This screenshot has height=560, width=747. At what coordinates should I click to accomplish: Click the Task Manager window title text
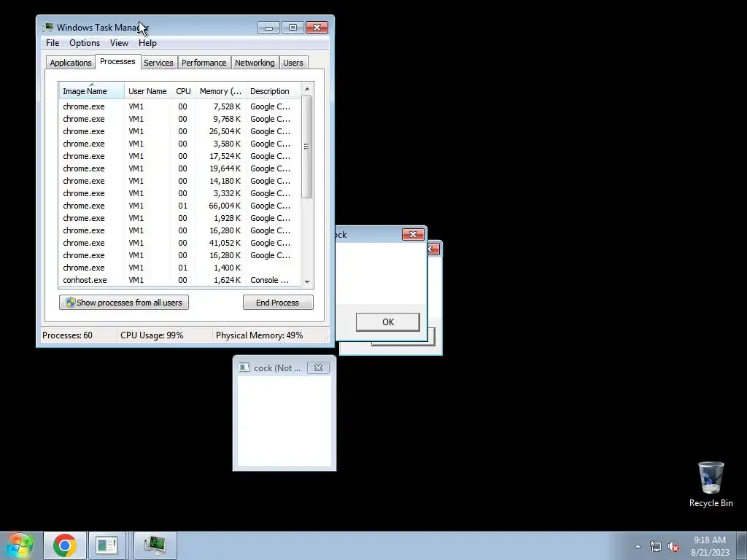pyautogui.click(x=102, y=28)
